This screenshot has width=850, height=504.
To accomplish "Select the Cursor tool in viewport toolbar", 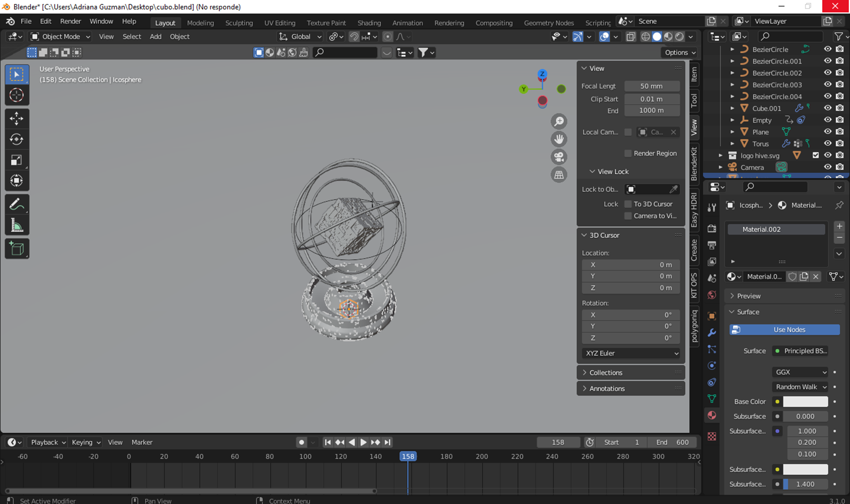I will (x=17, y=95).
